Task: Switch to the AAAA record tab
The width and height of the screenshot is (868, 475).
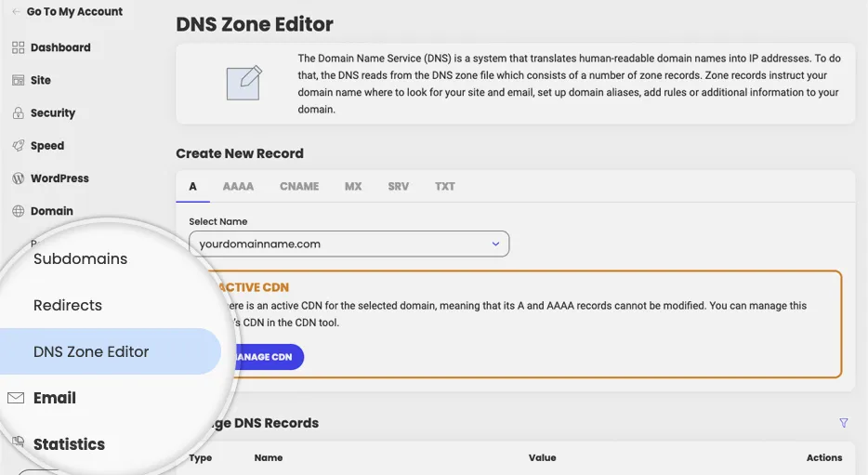Action: pos(238,187)
